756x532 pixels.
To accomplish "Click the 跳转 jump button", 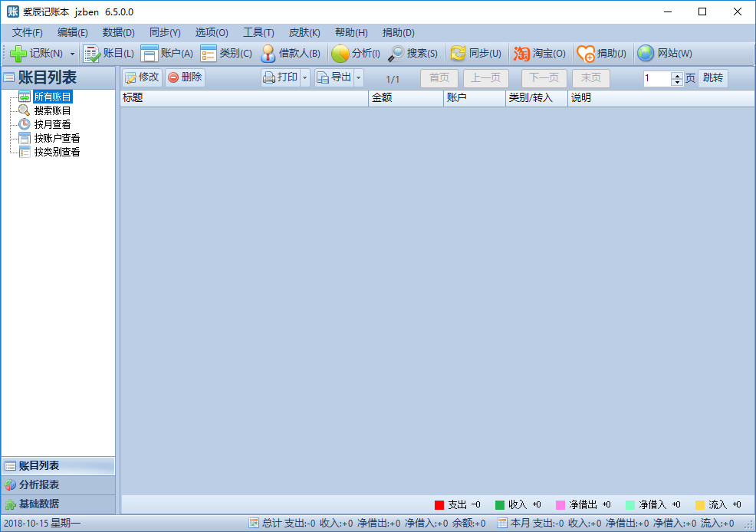I will click(712, 78).
